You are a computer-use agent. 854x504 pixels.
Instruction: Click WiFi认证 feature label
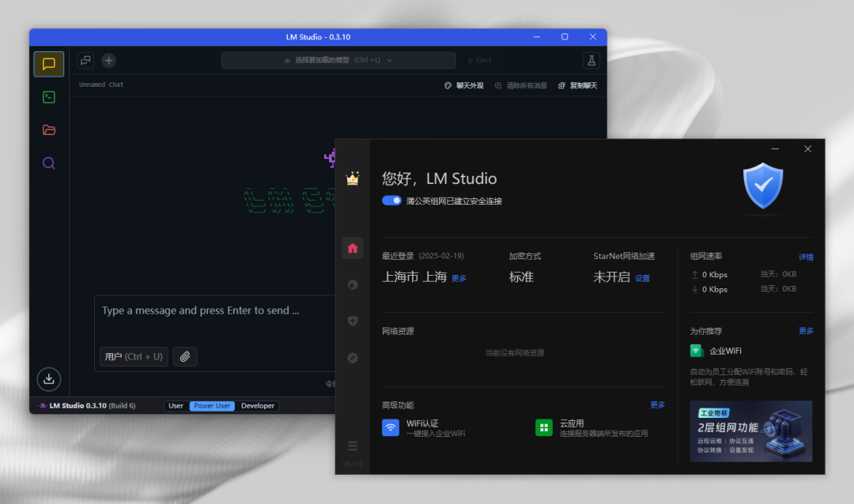422,423
